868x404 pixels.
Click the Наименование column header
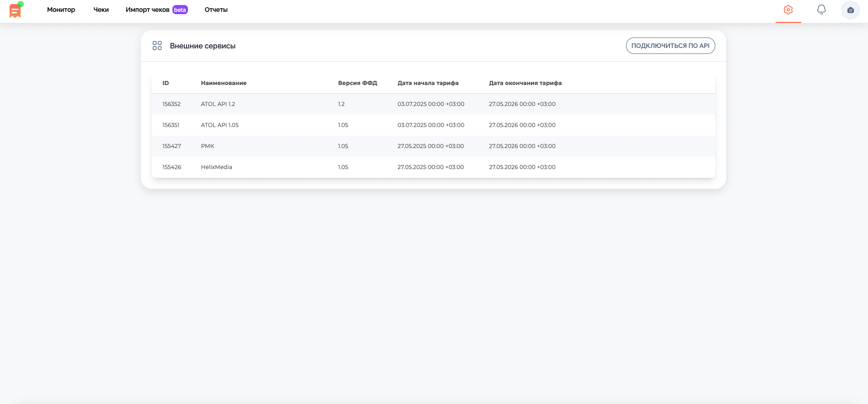[224, 83]
